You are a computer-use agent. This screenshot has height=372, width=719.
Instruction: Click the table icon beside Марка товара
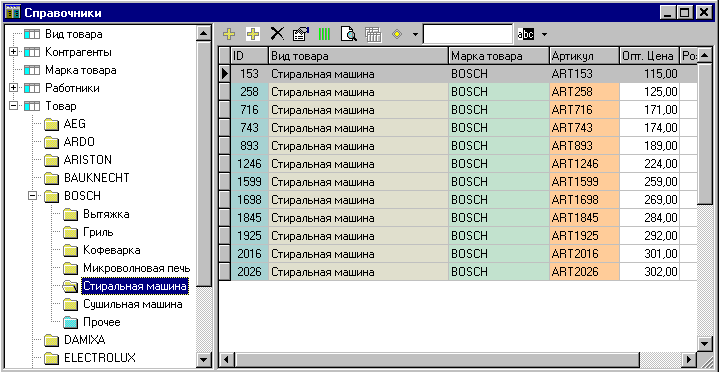32,70
